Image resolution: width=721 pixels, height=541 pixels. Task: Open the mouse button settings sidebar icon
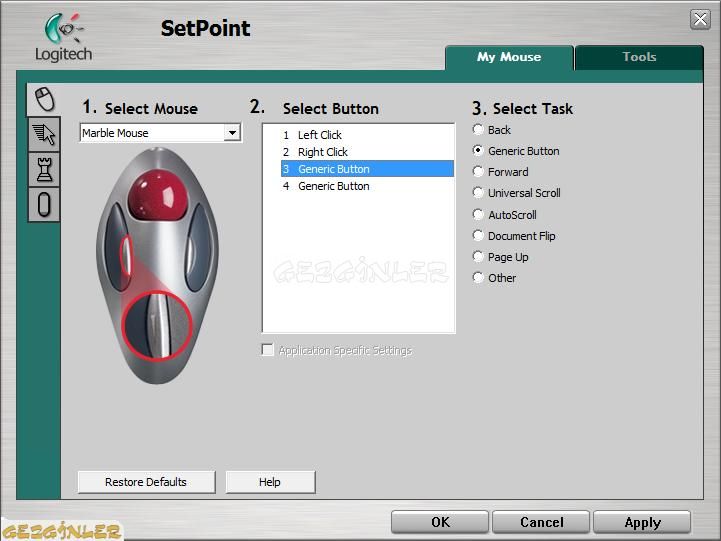tap(44, 99)
